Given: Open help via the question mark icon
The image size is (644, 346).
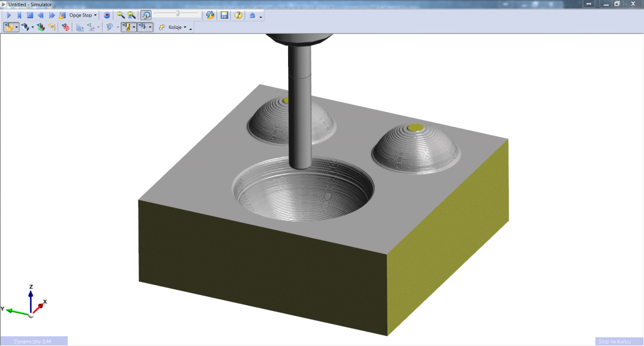Looking at the screenshot, I should 238,15.
